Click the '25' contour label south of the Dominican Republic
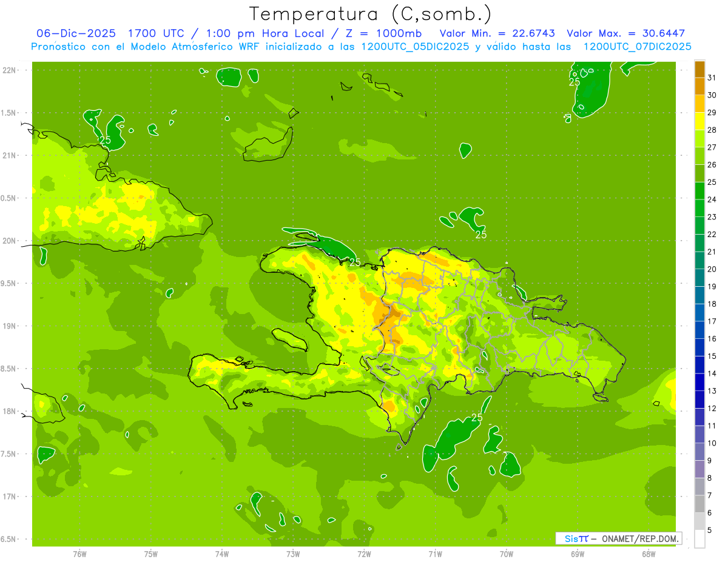 (x=477, y=418)
